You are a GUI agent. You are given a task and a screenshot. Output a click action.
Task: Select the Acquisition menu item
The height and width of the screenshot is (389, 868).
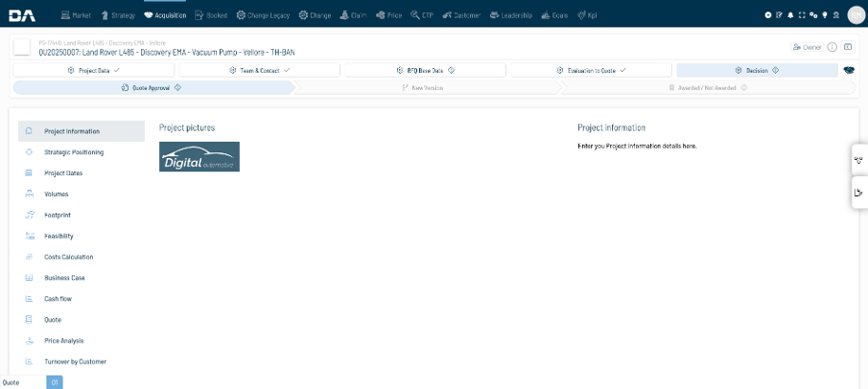165,15
